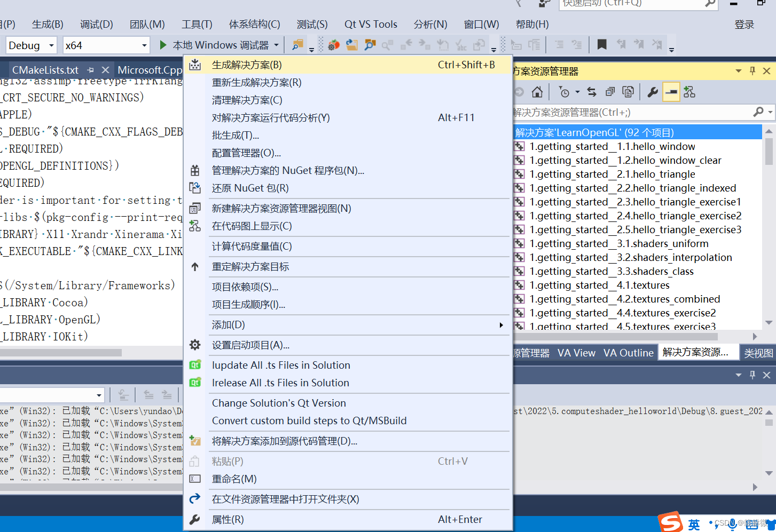Screen dimensions: 776x532
Task: Switch to the VA Outline tab
Action: (x=629, y=353)
